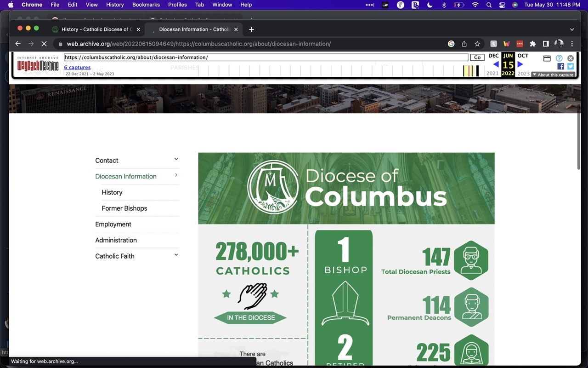Open the tab search dropdown arrow

(x=572, y=29)
